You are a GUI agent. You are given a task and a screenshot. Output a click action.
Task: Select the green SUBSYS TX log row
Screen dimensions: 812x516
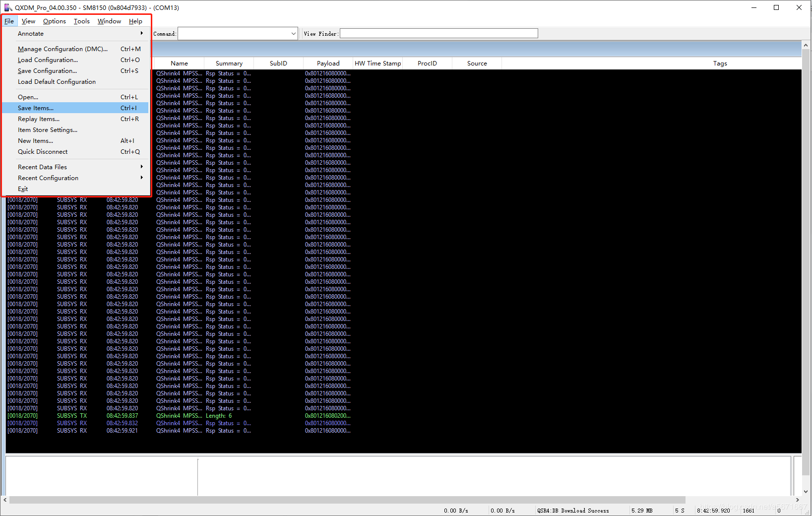[x=404, y=416]
